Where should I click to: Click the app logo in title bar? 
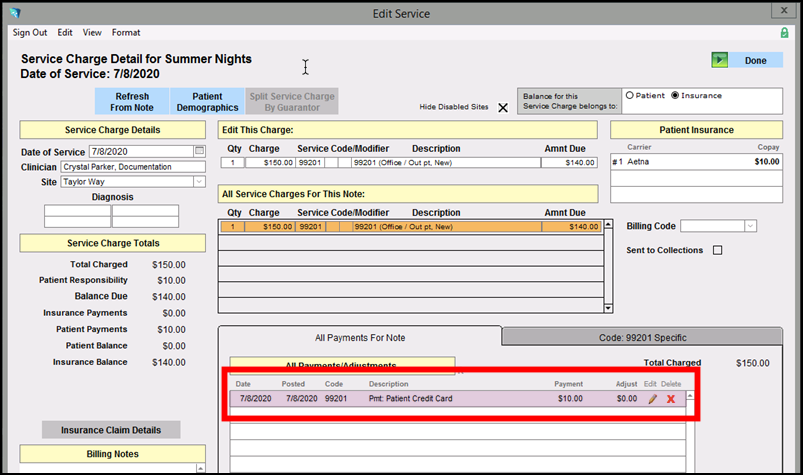pyautogui.click(x=13, y=12)
